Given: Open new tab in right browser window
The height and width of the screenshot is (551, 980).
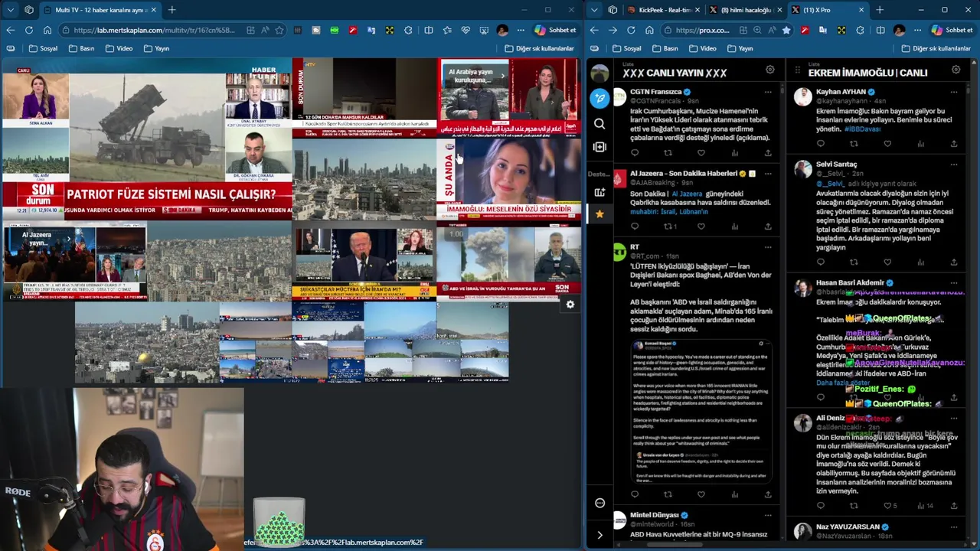Looking at the screenshot, I should click(x=880, y=10).
